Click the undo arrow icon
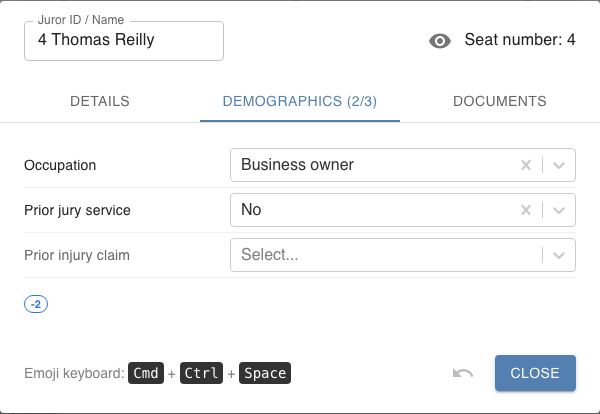Viewport: 600px width, 414px height. [463, 373]
